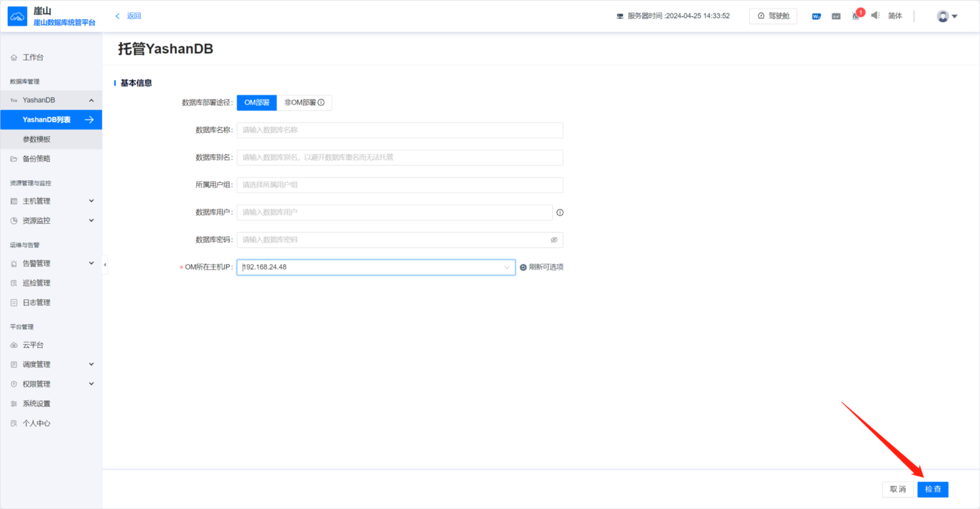Open 巡检管理 inspection management
This screenshot has height=509, width=980.
(36, 283)
